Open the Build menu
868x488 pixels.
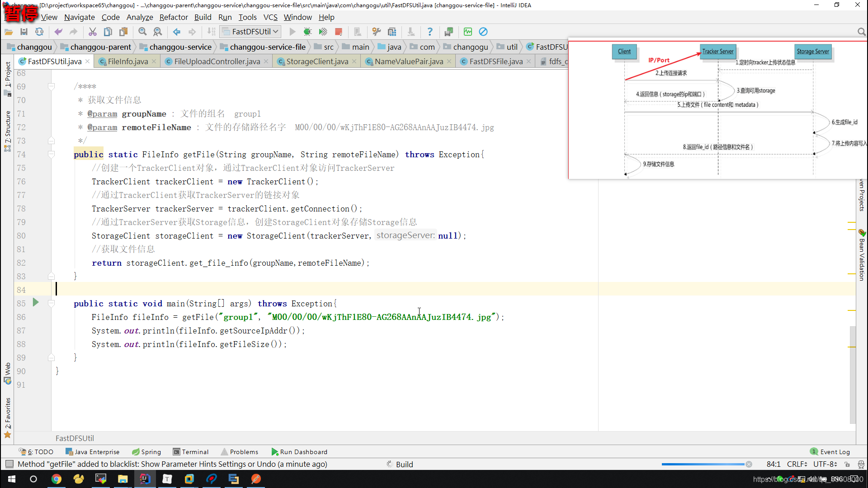pos(203,17)
